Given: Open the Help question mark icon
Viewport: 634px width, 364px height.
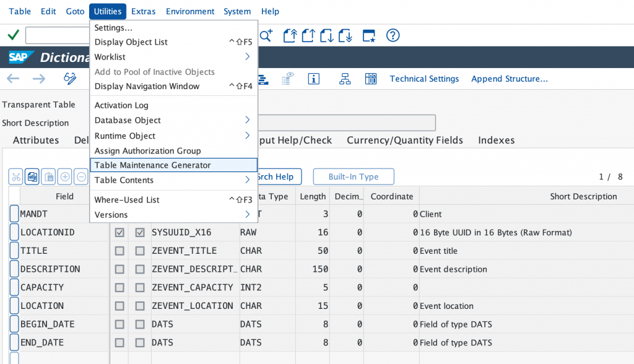Looking at the screenshot, I should [x=394, y=36].
